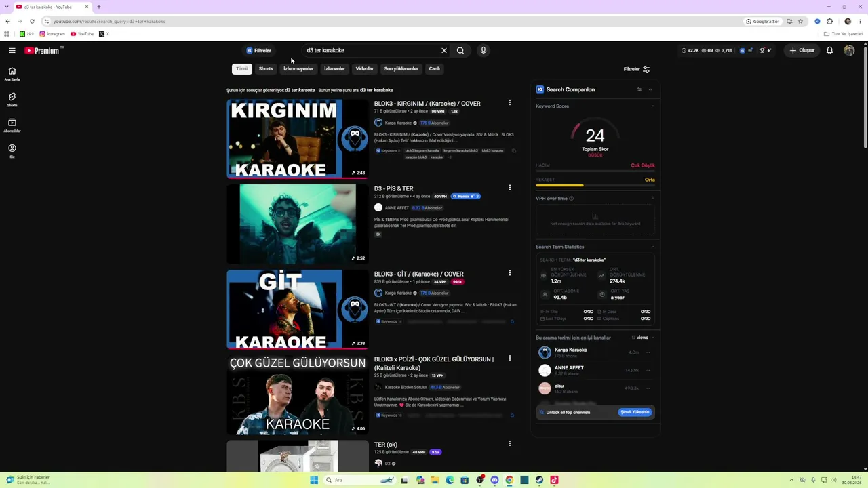Open more options for TER (ok) video
The height and width of the screenshot is (488, 868).
tap(510, 443)
